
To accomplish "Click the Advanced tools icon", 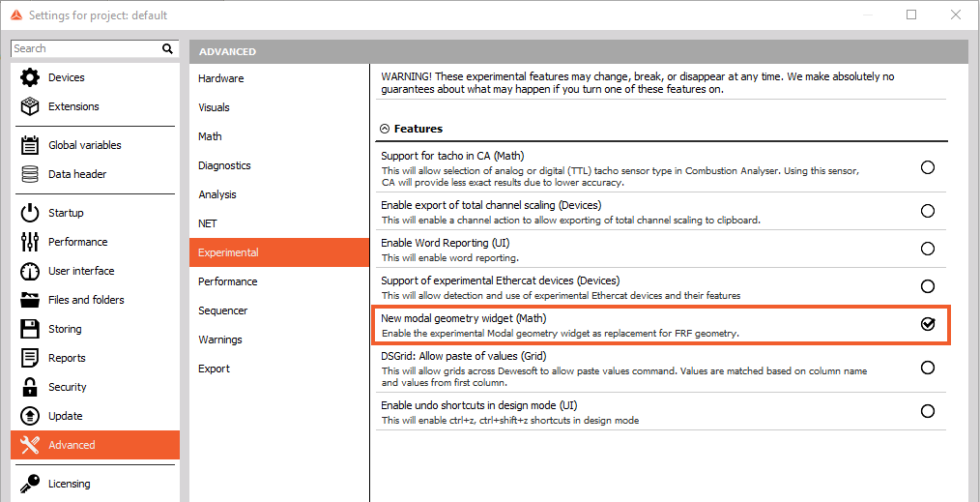I will click(x=29, y=445).
